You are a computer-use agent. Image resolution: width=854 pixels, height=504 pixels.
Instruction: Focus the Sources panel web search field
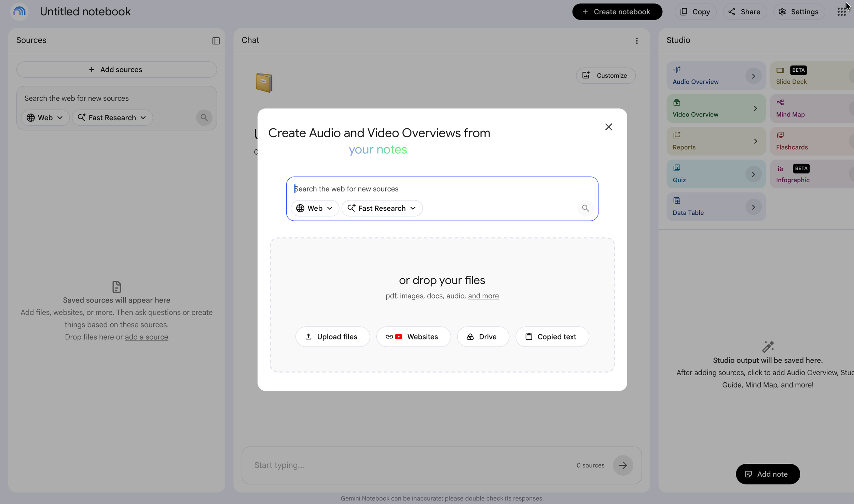[x=116, y=98]
